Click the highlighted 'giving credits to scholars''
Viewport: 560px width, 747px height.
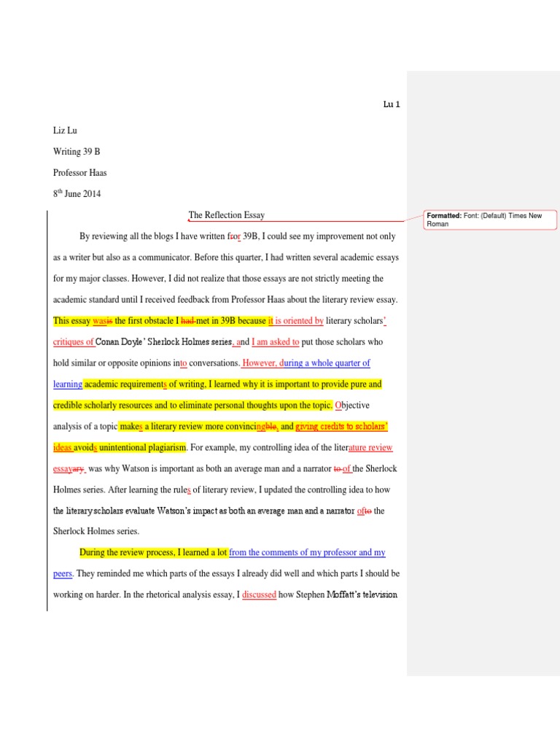coord(341,426)
